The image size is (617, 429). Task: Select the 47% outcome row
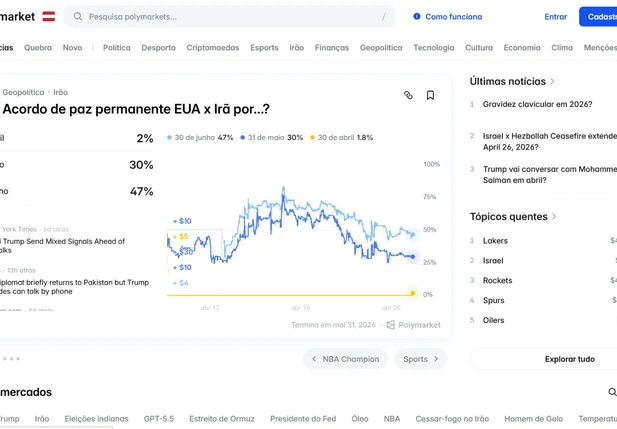pos(77,191)
